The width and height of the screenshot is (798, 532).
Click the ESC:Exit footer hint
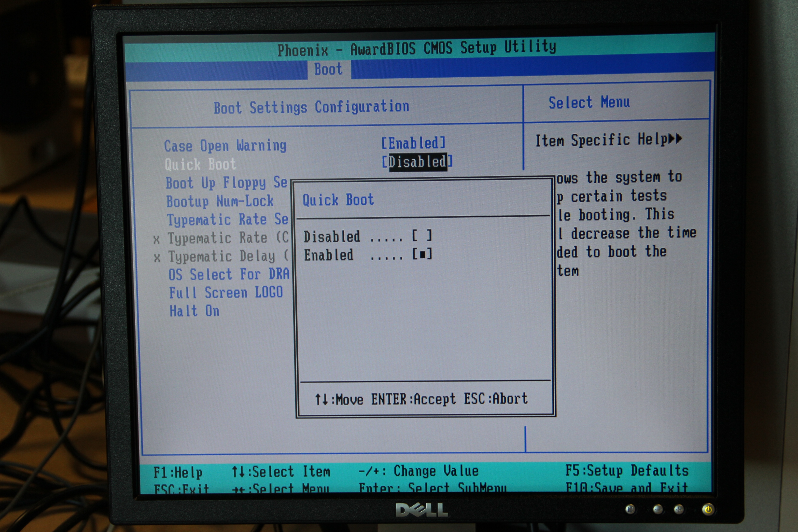[x=181, y=489]
